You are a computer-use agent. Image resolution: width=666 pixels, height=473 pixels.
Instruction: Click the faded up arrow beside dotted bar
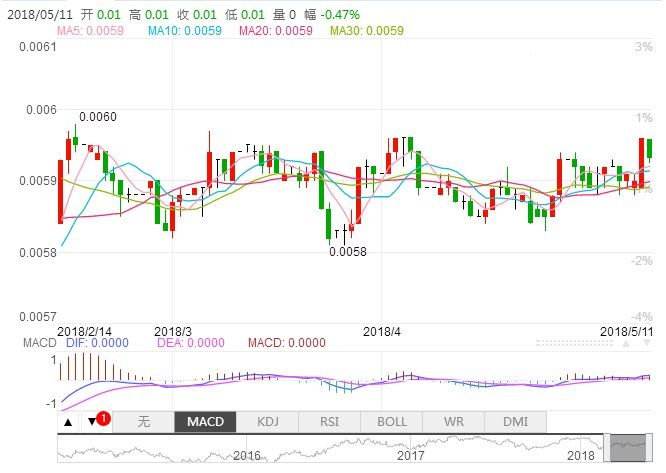[x=626, y=343]
